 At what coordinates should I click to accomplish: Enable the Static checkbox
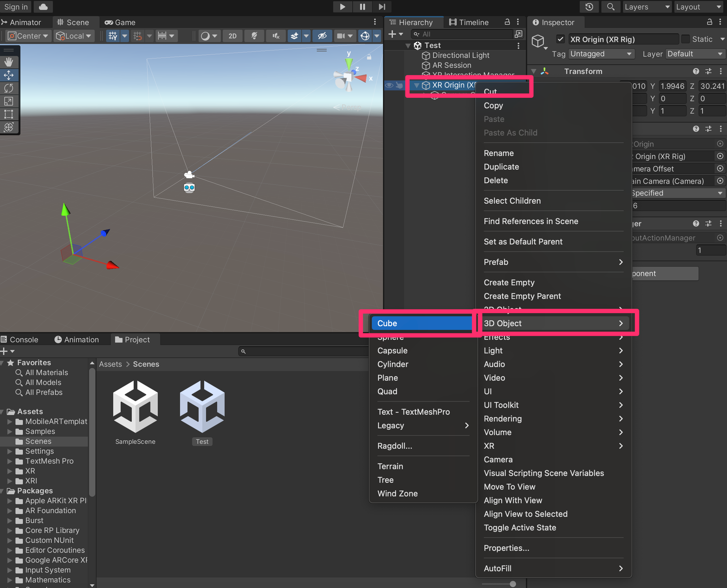pos(685,39)
